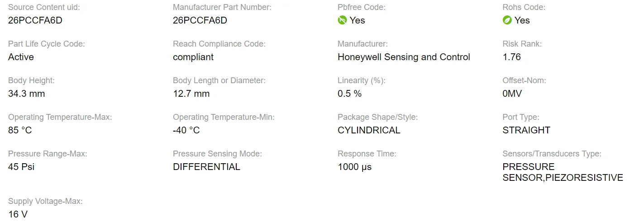Click the Honeywell Sensing and Control manufacturer name
Screen dimensions: 644x222
coord(404,57)
